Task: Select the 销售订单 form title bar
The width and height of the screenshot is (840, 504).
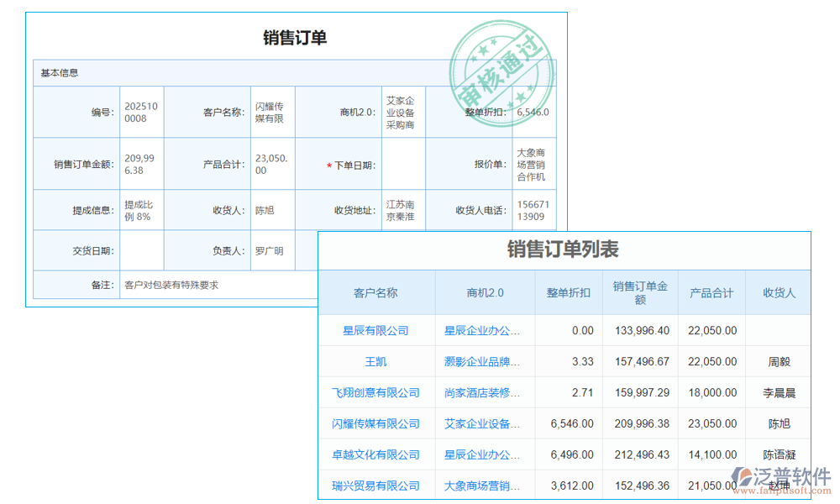Action: [x=296, y=38]
